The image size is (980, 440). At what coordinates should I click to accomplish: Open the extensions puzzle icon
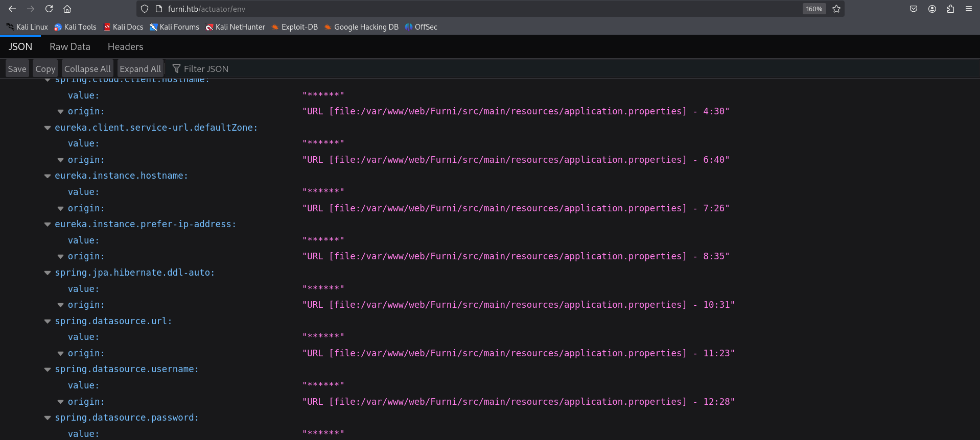click(950, 9)
